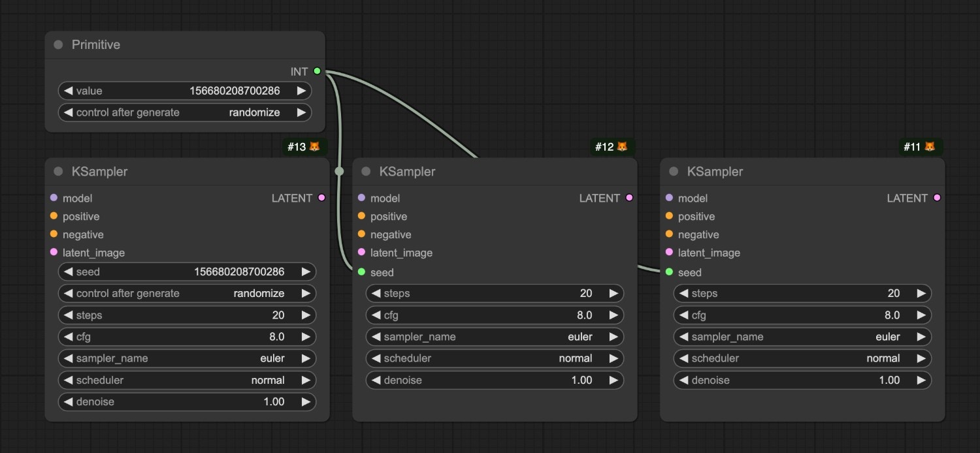Increase steps with right arrow in KSampler #11
This screenshot has width=980, height=453.
921,294
